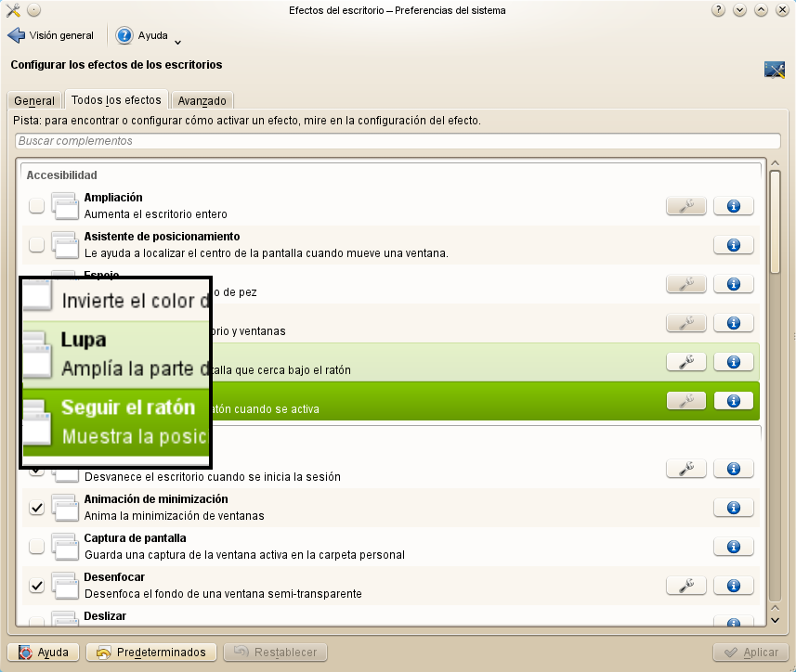Configure the Desenfocar effect

(x=685, y=586)
